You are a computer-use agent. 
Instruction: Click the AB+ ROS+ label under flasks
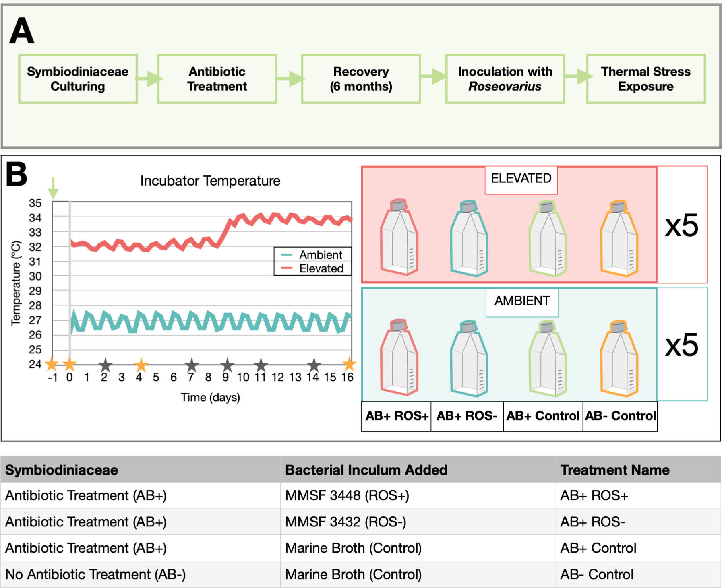[397, 416]
